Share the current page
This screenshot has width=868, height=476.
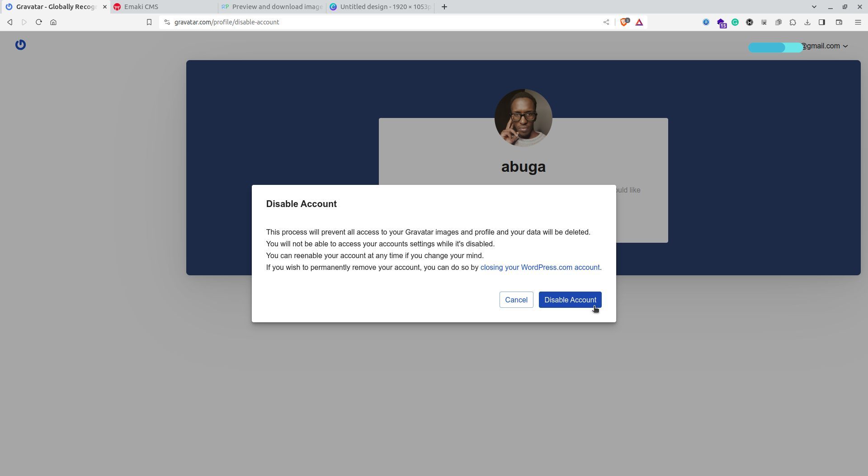click(606, 22)
